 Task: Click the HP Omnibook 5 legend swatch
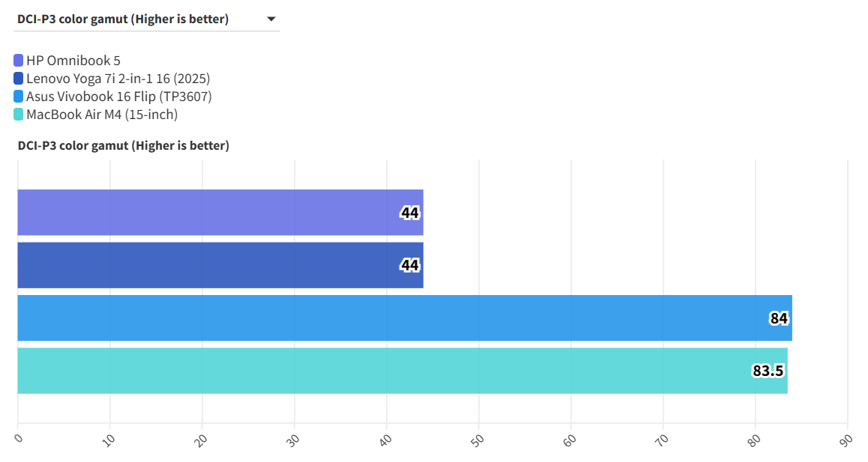tap(19, 61)
